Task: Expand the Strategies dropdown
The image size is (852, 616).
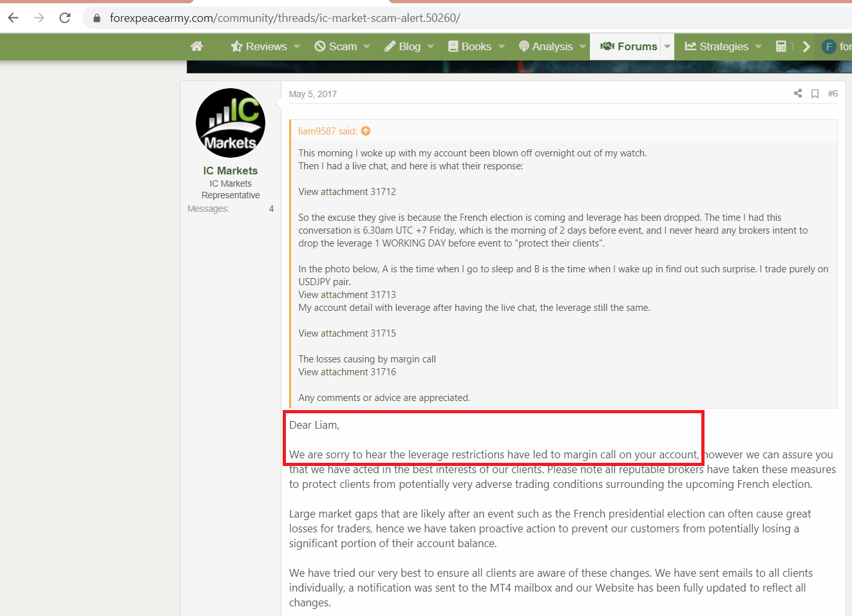Action: coord(759,46)
